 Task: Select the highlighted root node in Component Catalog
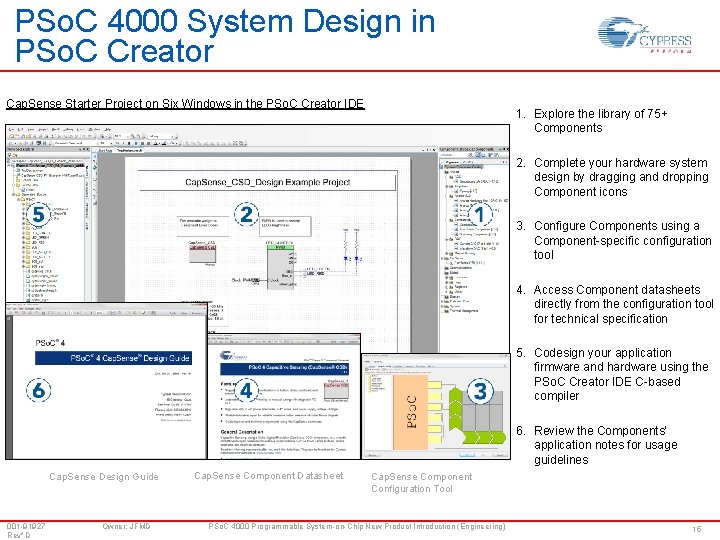(463, 167)
